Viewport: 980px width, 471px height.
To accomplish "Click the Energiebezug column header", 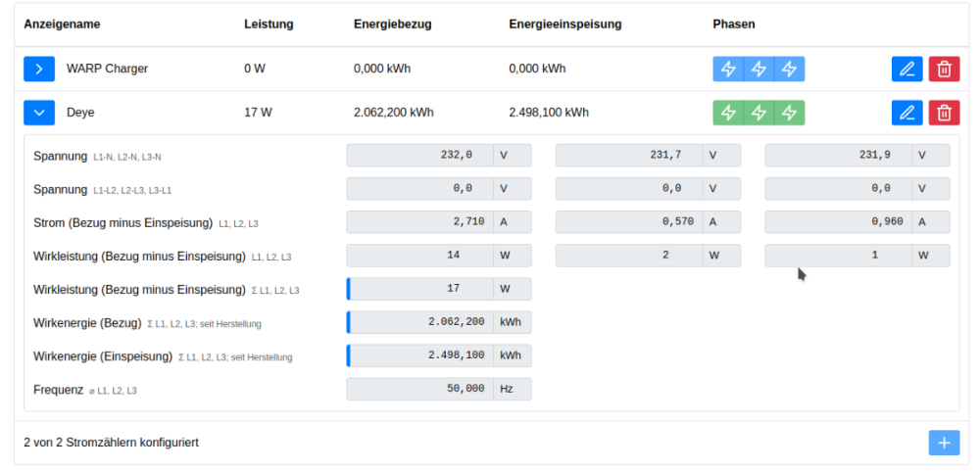I will pyautogui.click(x=392, y=24).
